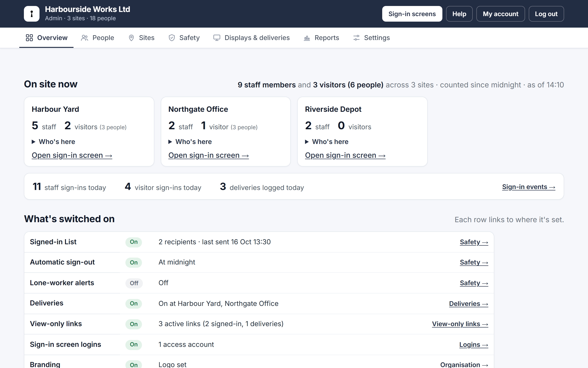Expand Who's here for Northgate Office
The width and height of the screenshot is (588, 368).
(x=190, y=142)
